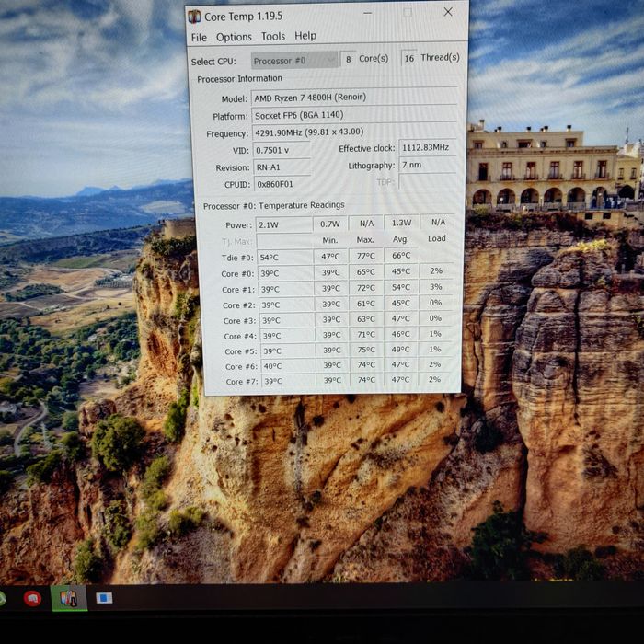Click the power reading 1.3W
The height and width of the screenshot is (644, 644).
pos(401,223)
